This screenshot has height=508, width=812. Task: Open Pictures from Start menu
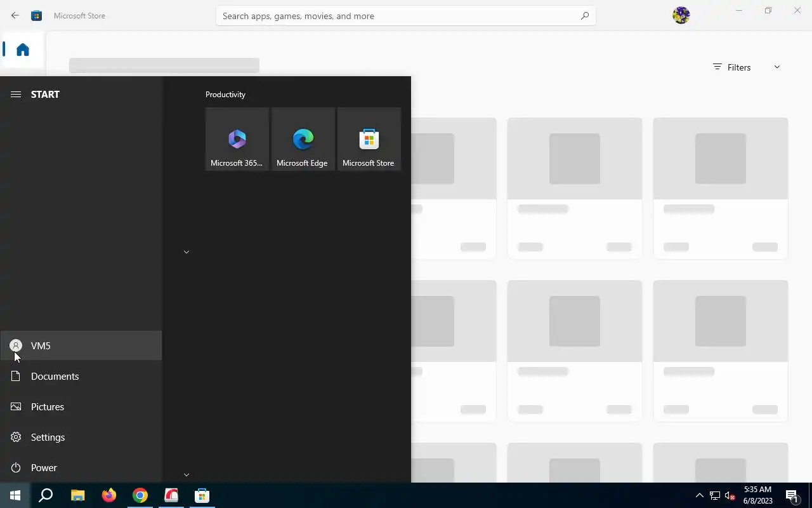click(81, 406)
